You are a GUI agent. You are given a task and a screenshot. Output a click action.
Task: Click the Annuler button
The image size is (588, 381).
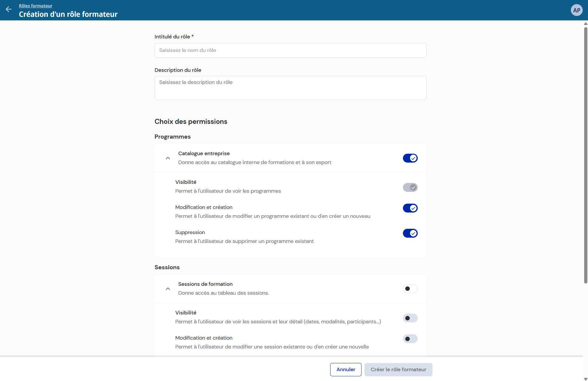tap(346, 369)
